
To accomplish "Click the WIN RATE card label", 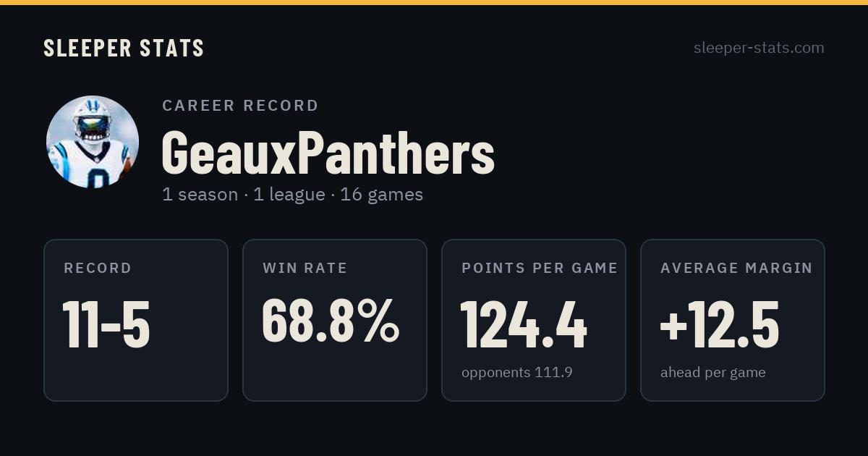I will pos(305,268).
